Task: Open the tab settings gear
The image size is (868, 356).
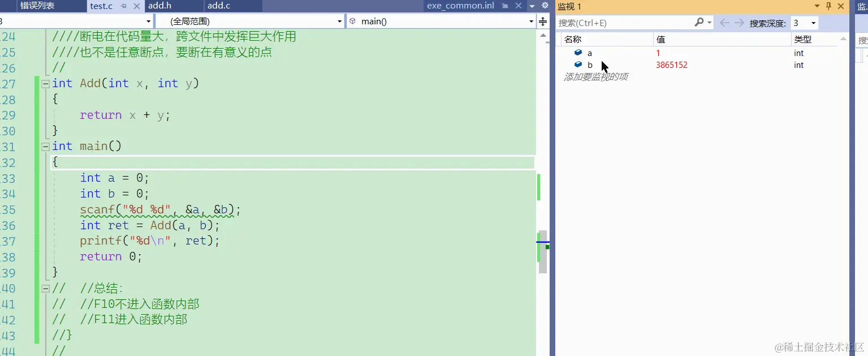Action: pyautogui.click(x=545, y=6)
